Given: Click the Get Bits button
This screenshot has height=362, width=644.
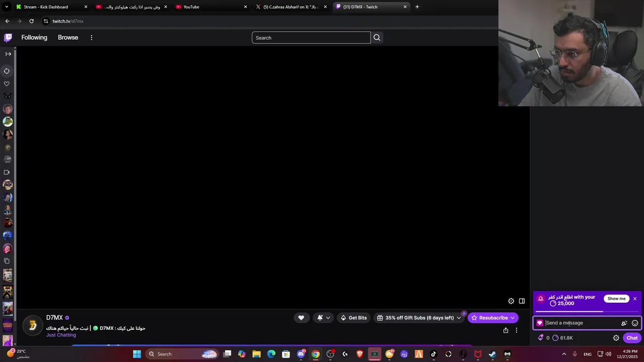Looking at the screenshot, I should pyautogui.click(x=353, y=318).
